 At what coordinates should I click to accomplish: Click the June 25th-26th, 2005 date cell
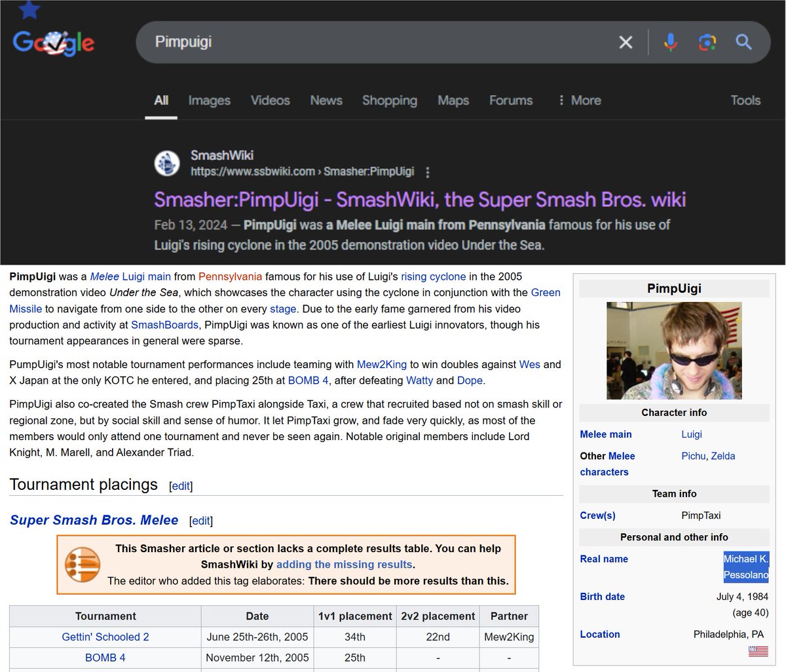tap(257, 637)
